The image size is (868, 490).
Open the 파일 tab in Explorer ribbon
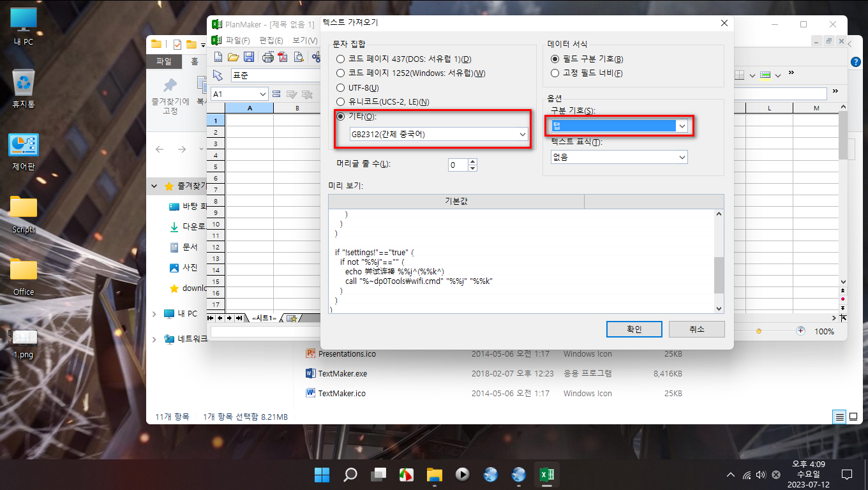pos(164,61)
